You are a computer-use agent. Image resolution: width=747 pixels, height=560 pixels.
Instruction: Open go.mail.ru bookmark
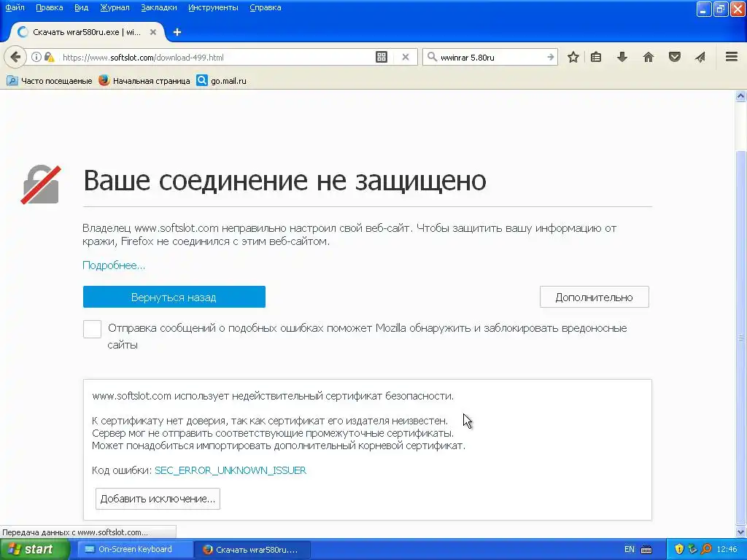[x=222, y=80]
